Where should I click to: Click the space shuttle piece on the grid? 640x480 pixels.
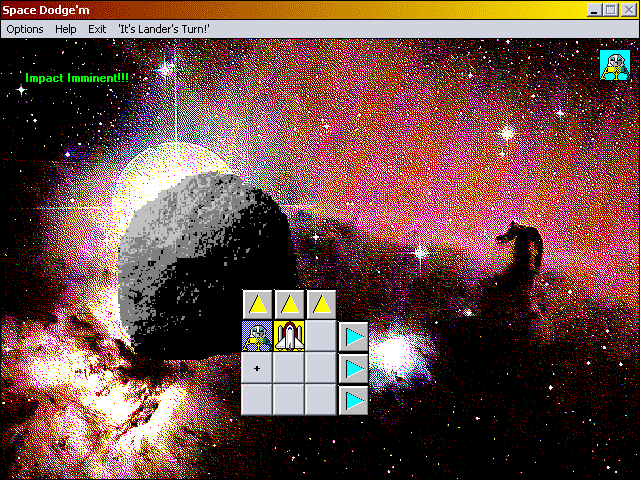(x=289, y=337)
